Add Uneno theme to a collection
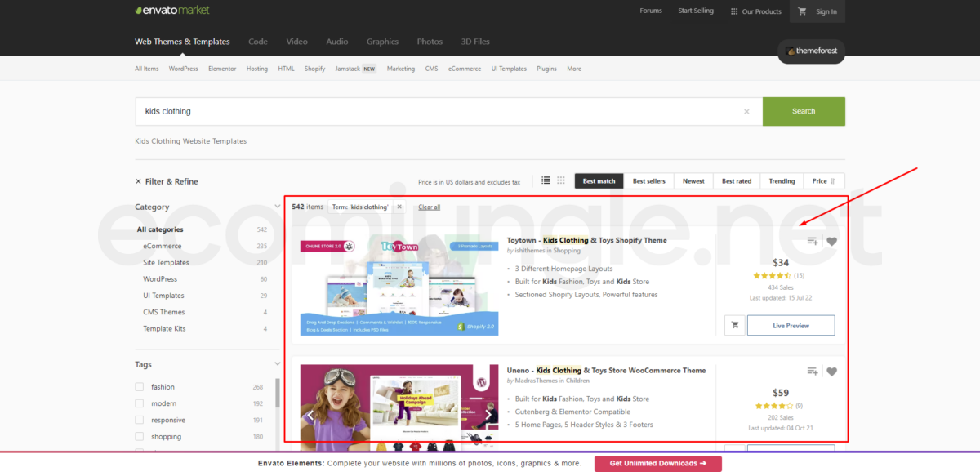This screenshot has height=472, width=980. tap(812, 372)
